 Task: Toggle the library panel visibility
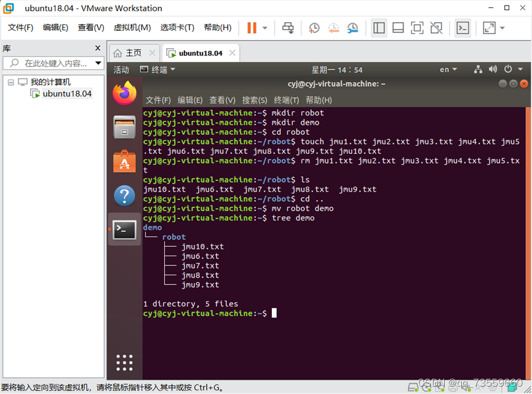pos(379,27)
